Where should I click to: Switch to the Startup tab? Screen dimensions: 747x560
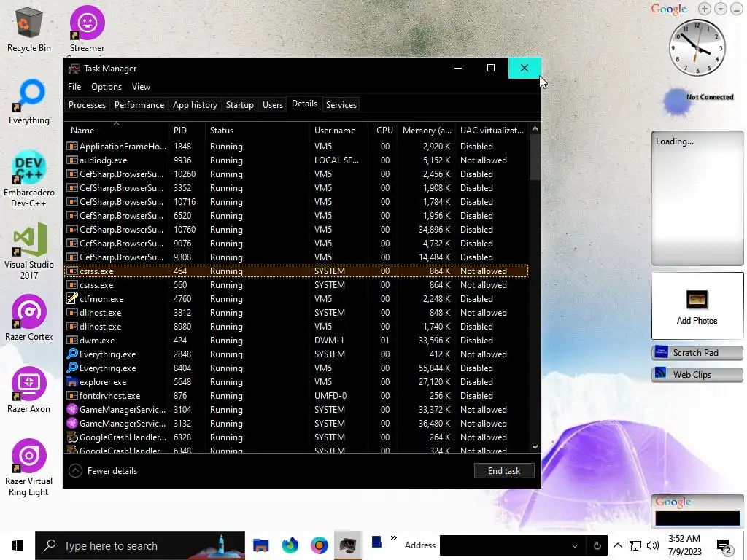(239, 105)
